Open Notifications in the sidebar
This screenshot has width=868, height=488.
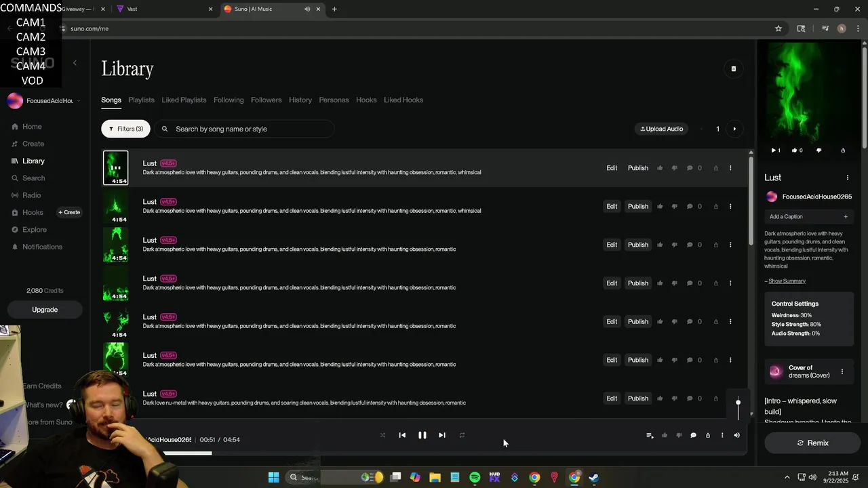click(37, 247)
